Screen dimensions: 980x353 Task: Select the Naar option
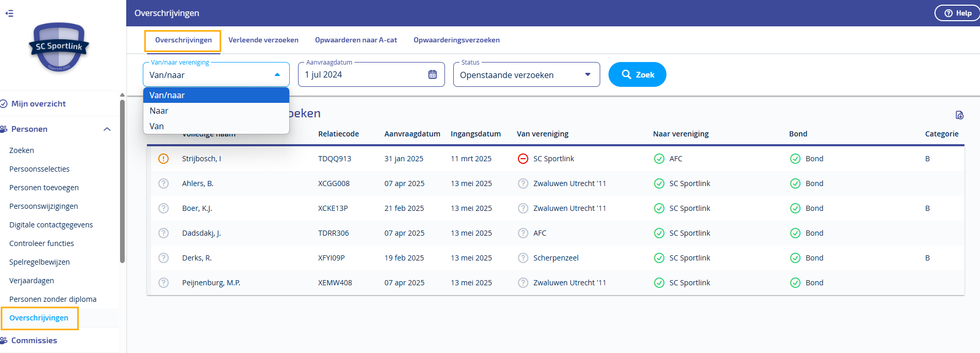click(x=216, y=111)
